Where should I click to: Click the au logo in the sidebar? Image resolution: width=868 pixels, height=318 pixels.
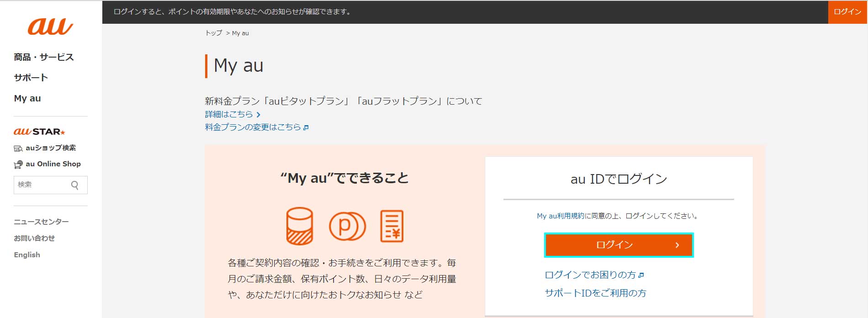(x=50, y=26)
